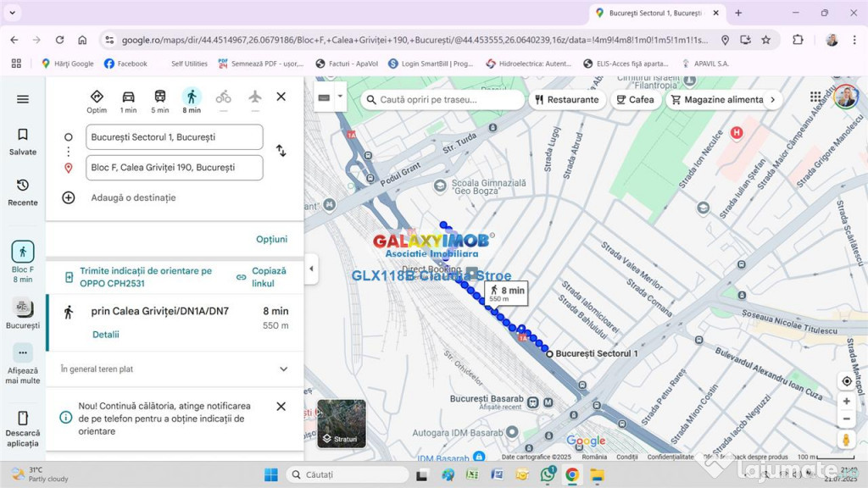Open Hidroelectrica bookmark
Screen dimensions: 868x488
[529, 64]
